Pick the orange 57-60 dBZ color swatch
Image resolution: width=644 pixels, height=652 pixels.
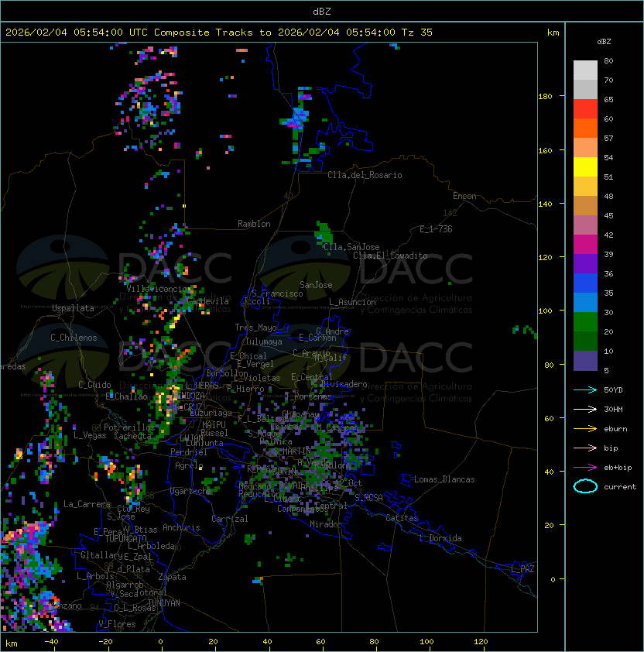[x=585, y=128]
